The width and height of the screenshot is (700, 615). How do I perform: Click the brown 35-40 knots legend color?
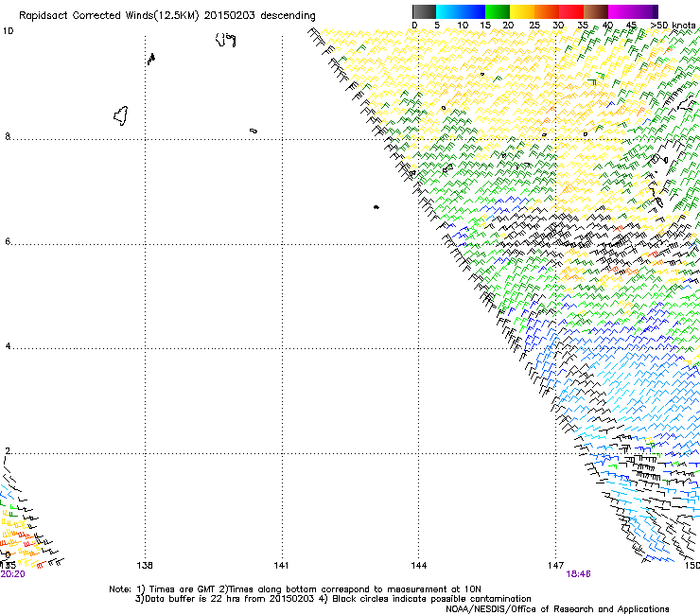click(596, 11)
